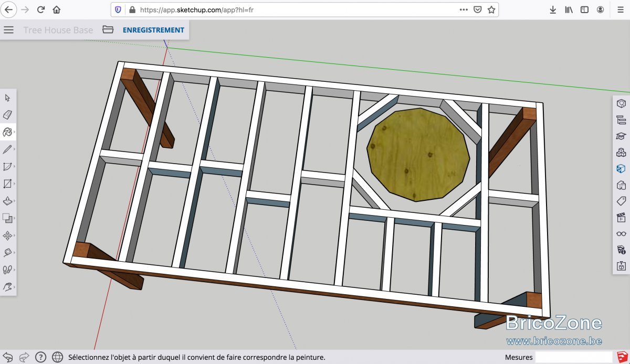The height and width of the screenshot is (364, 630).
Task: Select the Tape Measure tool
Action: tap(7, 253)
